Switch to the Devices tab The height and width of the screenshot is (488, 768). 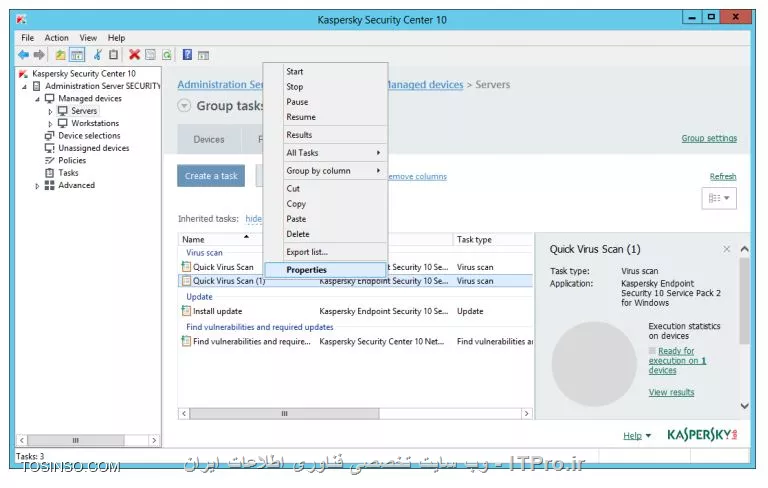pos(209,140)
